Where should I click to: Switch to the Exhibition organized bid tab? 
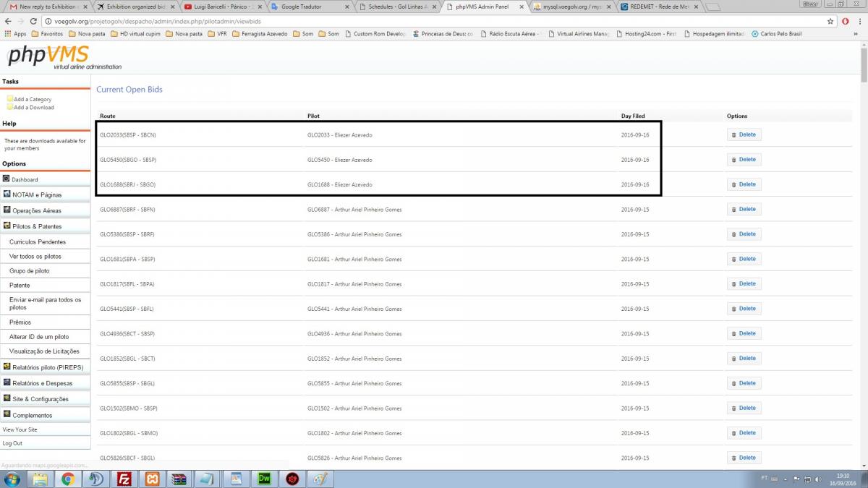click(134, 7)
